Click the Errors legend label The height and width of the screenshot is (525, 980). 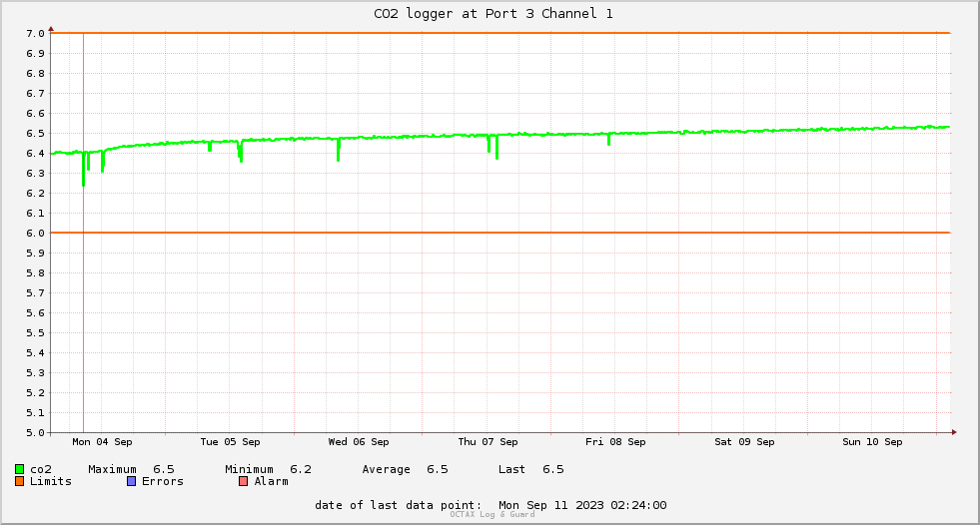(163, 481)
